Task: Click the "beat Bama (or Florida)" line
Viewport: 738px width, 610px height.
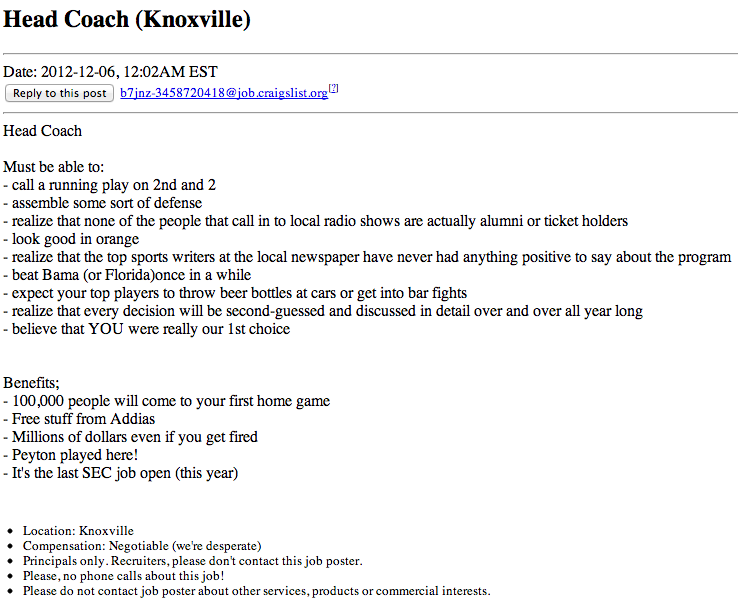Action: point(127,275)
